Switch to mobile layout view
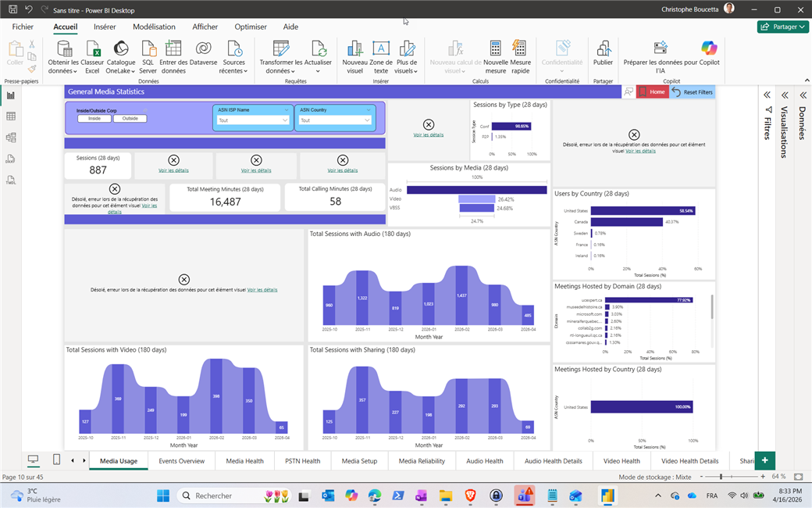The height and width of the screenshot is (508, 812). 57,460
